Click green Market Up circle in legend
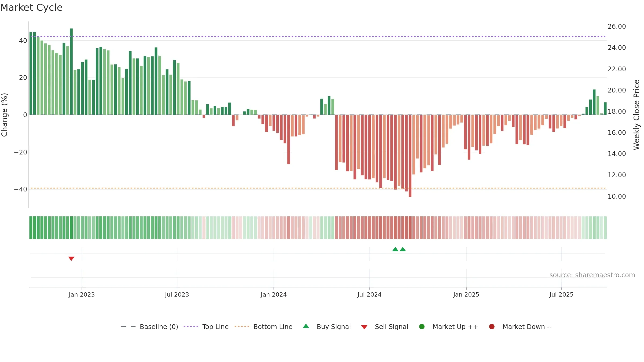This screenshot has height=362, width=644. pyautogui.click(x=422, y=327)
